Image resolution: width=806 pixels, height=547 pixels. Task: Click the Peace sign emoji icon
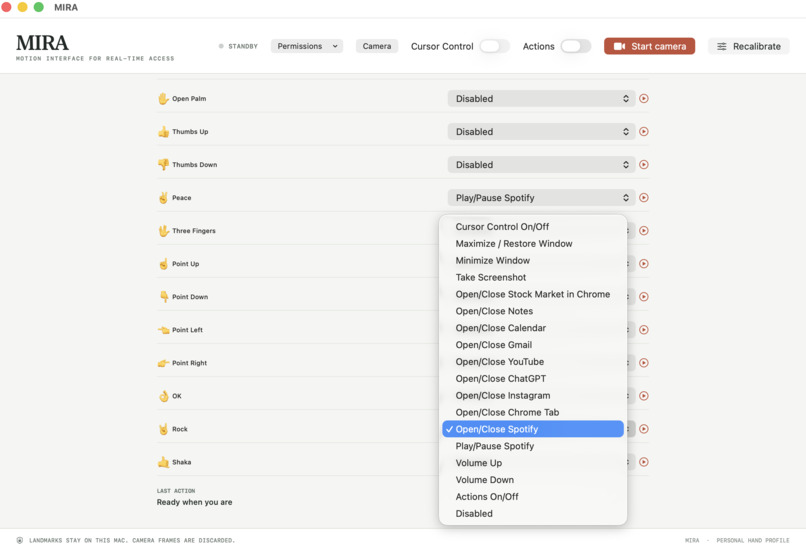(x=163, y=197)
